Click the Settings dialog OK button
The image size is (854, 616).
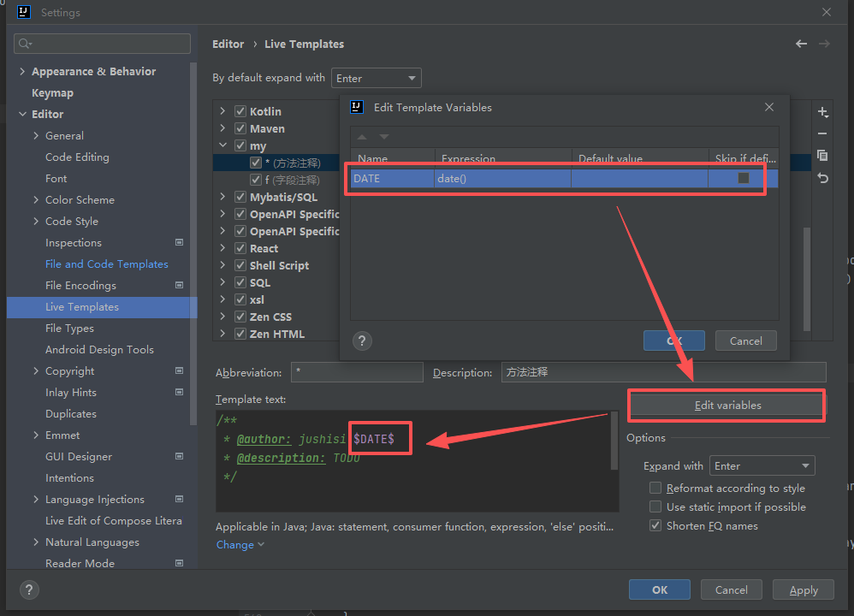[x=660, y=589]
